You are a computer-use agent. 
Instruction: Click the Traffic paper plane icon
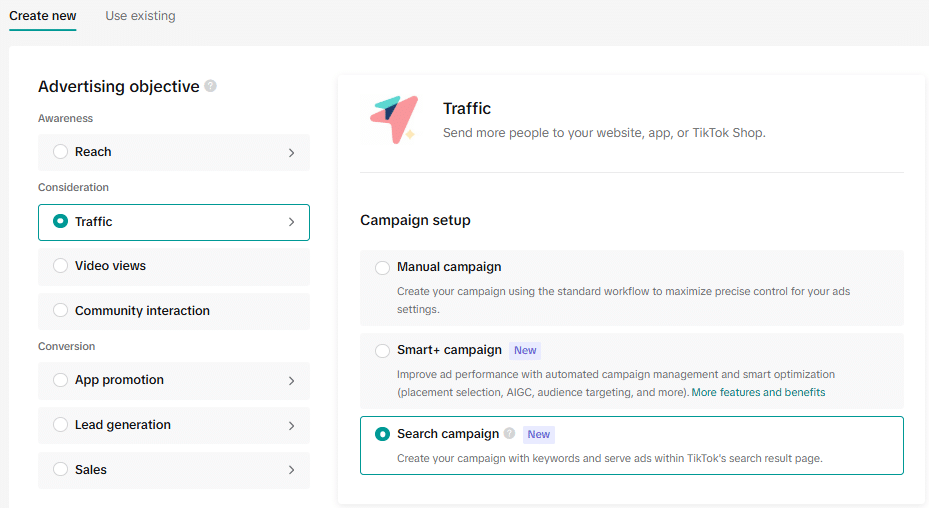point(393,121)
